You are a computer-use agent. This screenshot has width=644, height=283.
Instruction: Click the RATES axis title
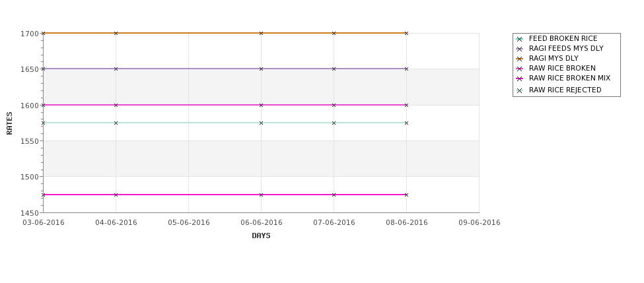click(x=9, y=123)
